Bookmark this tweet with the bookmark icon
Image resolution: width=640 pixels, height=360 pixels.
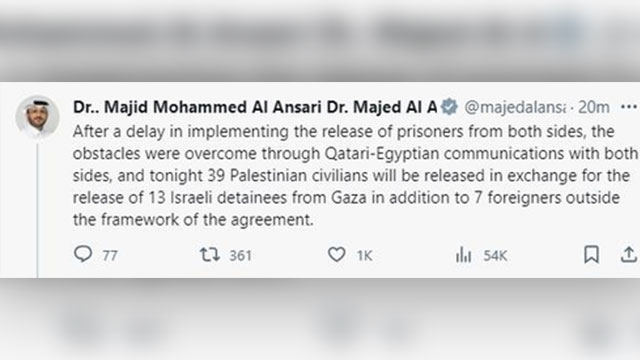coord(591,254)
